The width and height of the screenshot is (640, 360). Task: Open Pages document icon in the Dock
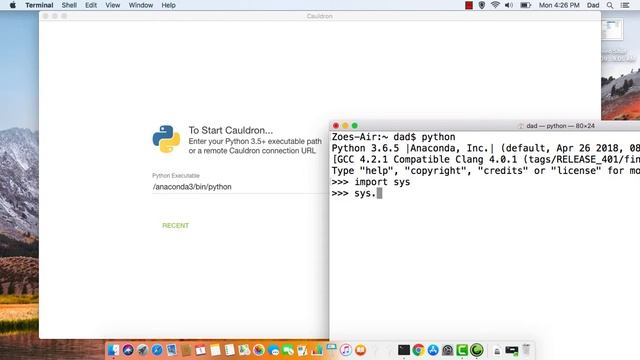point(302,350)
